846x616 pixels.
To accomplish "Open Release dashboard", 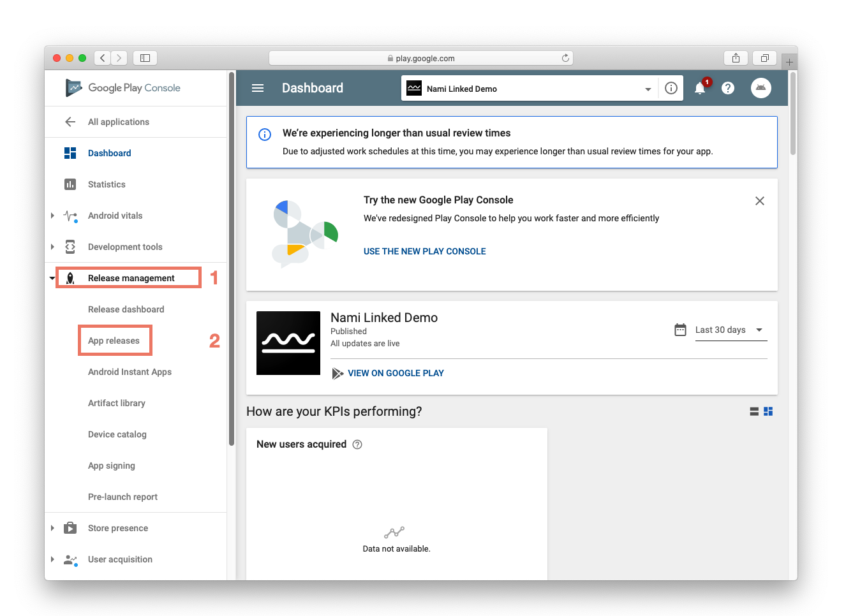I will [x=126, y=309].
